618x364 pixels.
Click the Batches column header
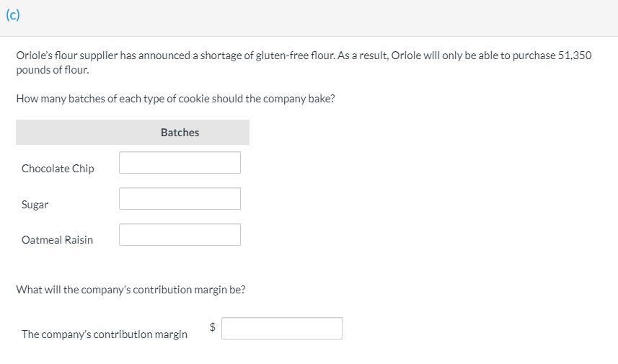click(x=180, y=133)
